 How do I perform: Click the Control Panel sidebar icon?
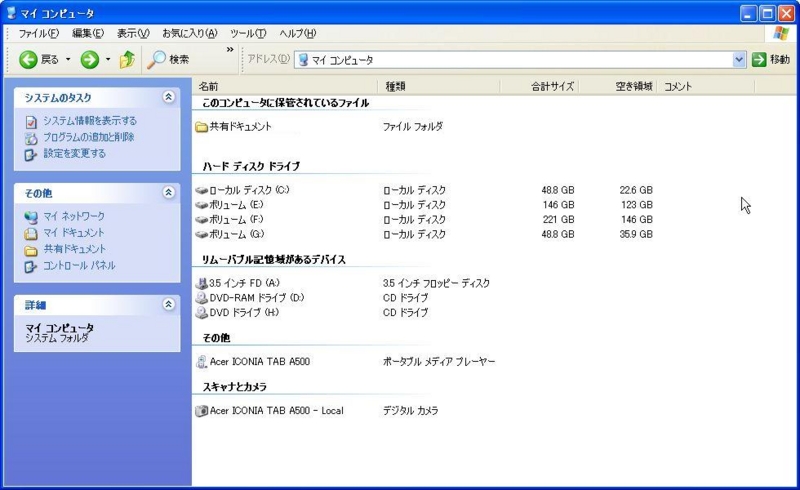[31, 266]
